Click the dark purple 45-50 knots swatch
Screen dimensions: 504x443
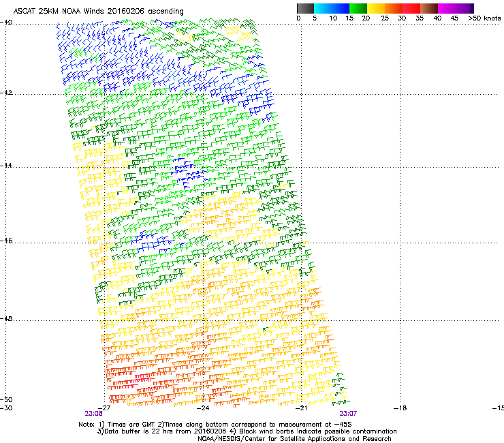point(464,8)
